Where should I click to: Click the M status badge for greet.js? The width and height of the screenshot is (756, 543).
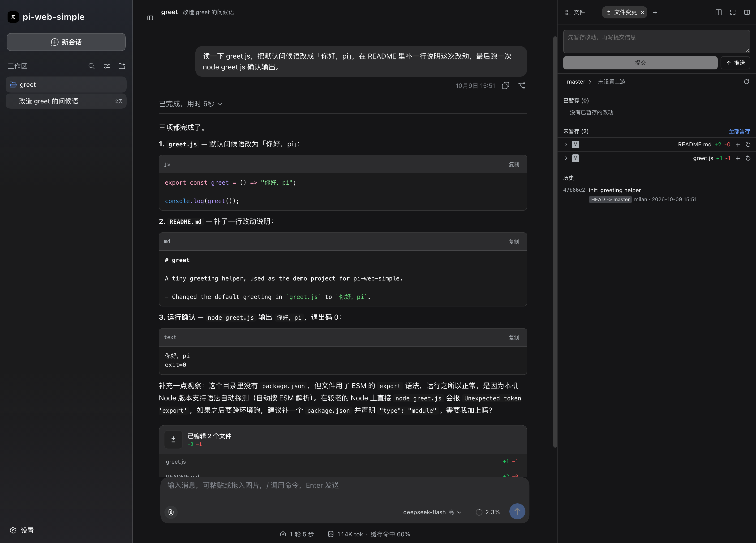pos(575,158)
